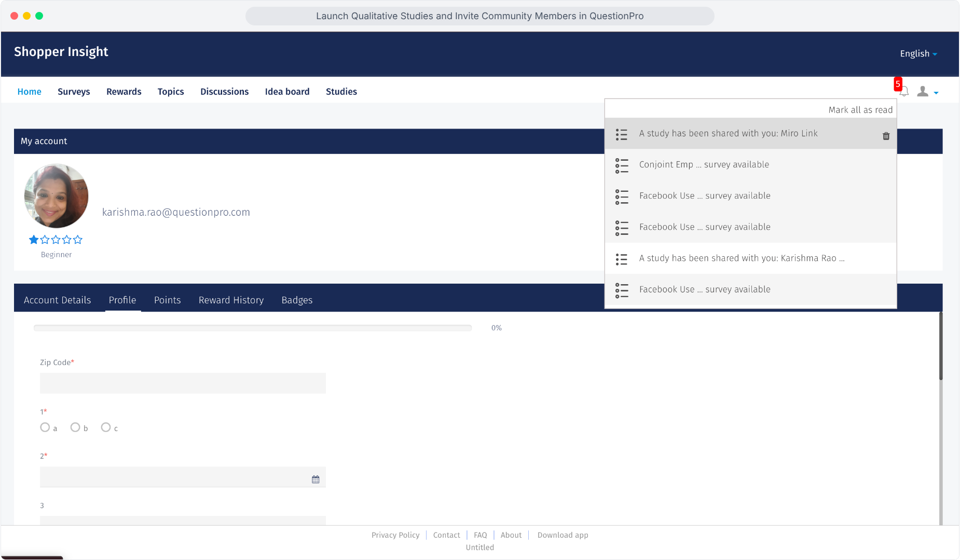
Task: Open the Contact footer link
Action: coord(447,535)
